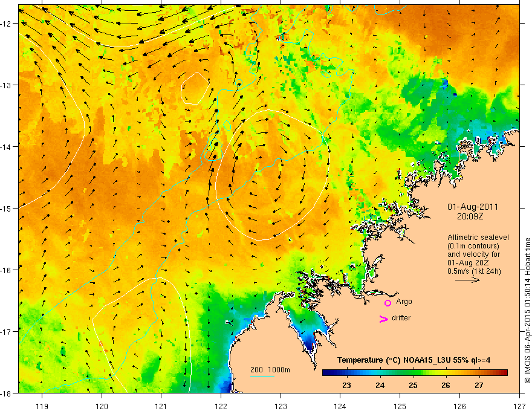Click longitude axis label 125
Screen dimensions: 532x411
(x=400, y=406)
